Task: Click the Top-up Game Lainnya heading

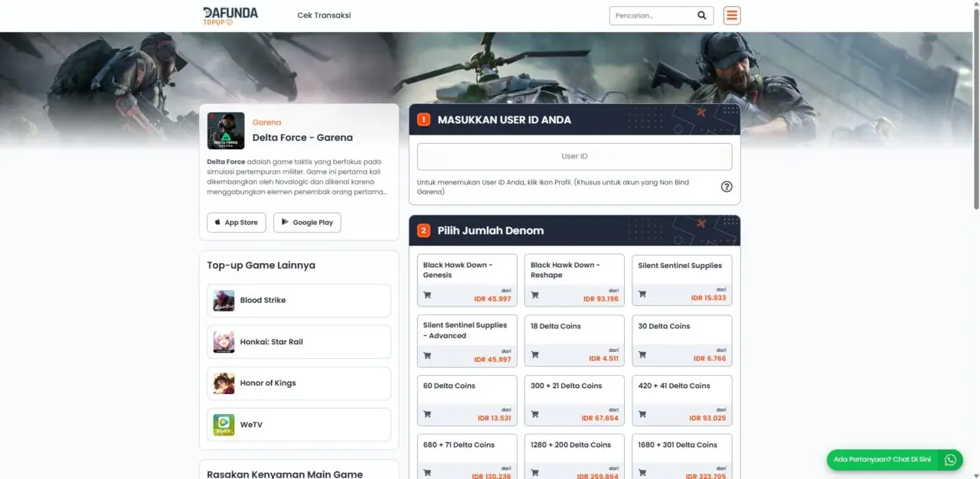Action: pos(261,266)
